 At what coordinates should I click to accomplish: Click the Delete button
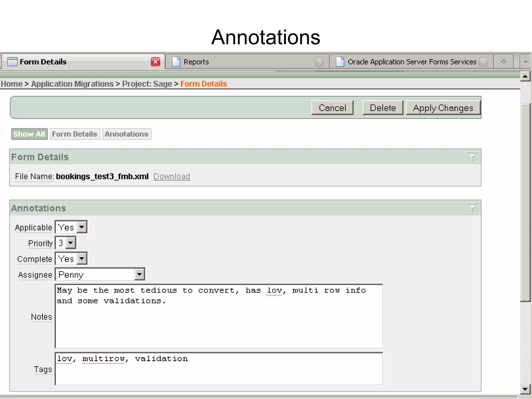coord(383,108)
